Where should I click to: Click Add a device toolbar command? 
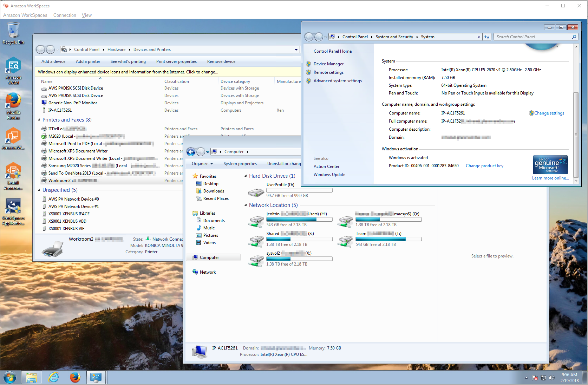[53, 61]
